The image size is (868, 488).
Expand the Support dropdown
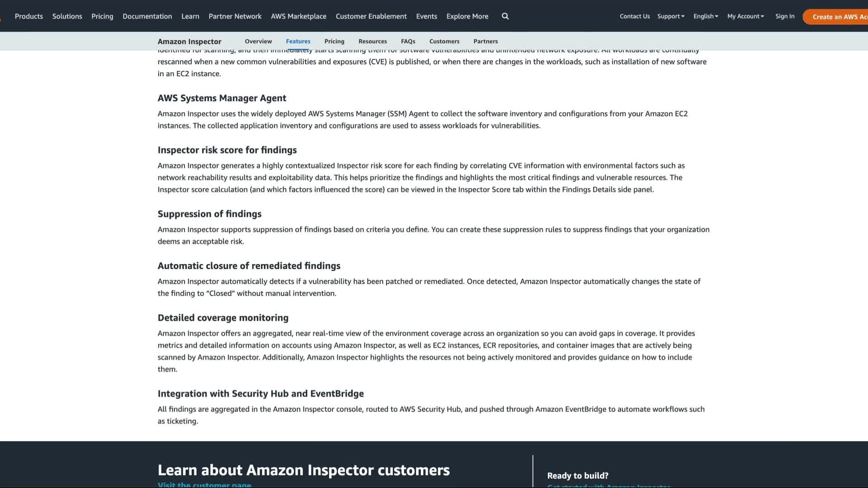pos(670,16)
